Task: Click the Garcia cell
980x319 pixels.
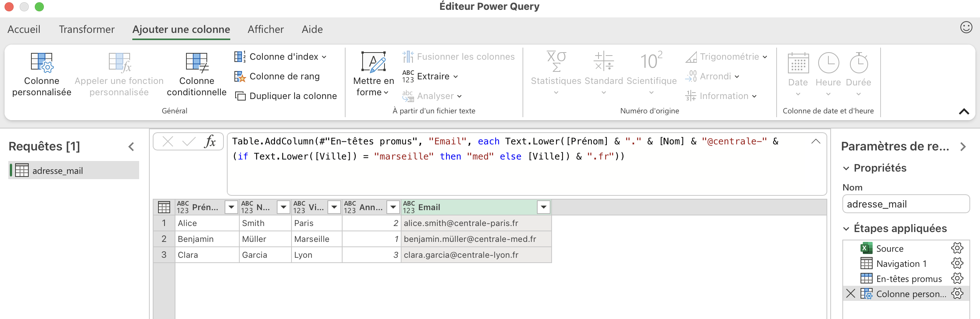Action: pyautogui.click(x=265, y=255)
